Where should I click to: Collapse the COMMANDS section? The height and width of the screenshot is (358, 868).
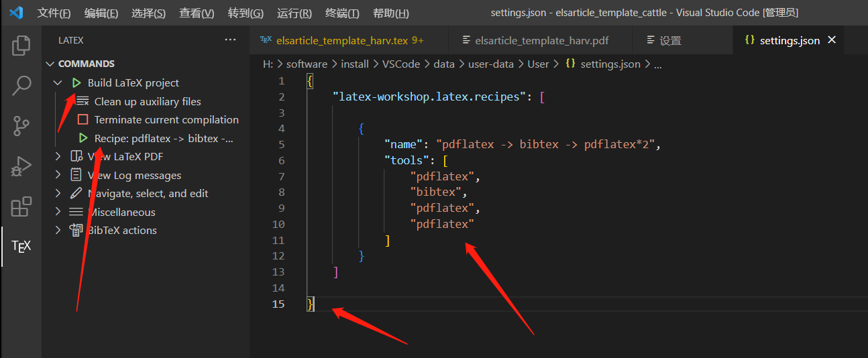tap(50, 64)
